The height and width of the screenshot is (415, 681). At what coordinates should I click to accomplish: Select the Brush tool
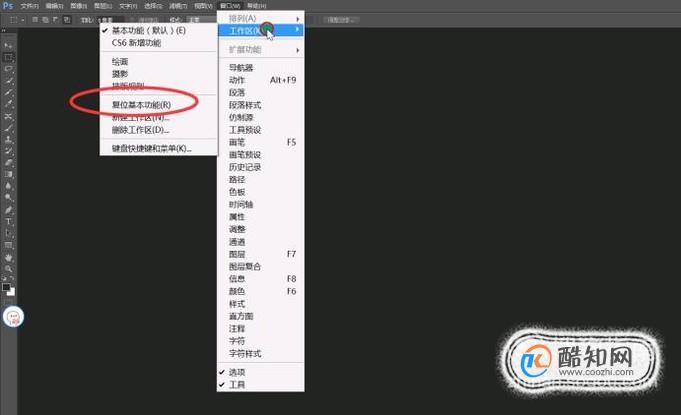(x=8, y=128)
